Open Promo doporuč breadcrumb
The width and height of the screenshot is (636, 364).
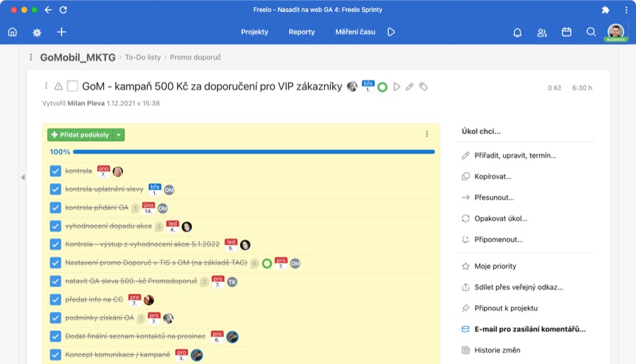[196, 57]
